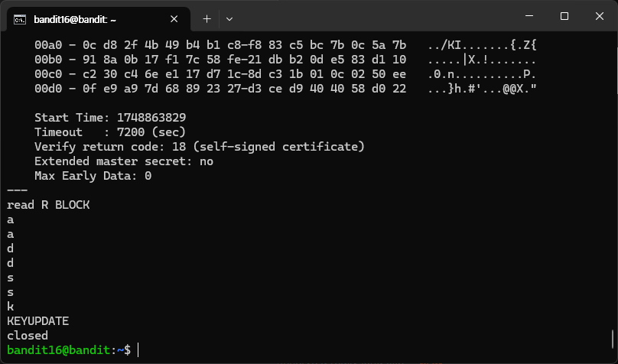Click the Max Early Data: 0 line
This screenshot has height=364, width=618.
coord(93,176)
